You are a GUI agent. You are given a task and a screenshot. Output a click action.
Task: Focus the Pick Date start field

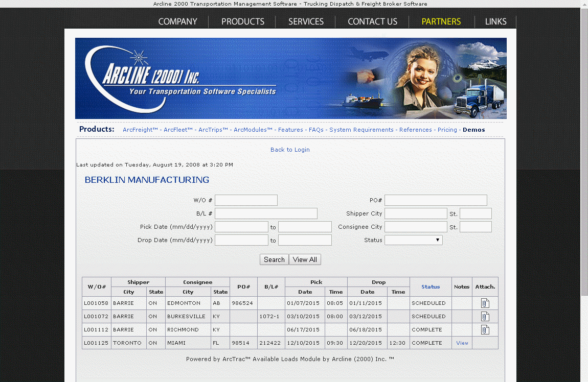pyautogui.click(x=241, y=227)
